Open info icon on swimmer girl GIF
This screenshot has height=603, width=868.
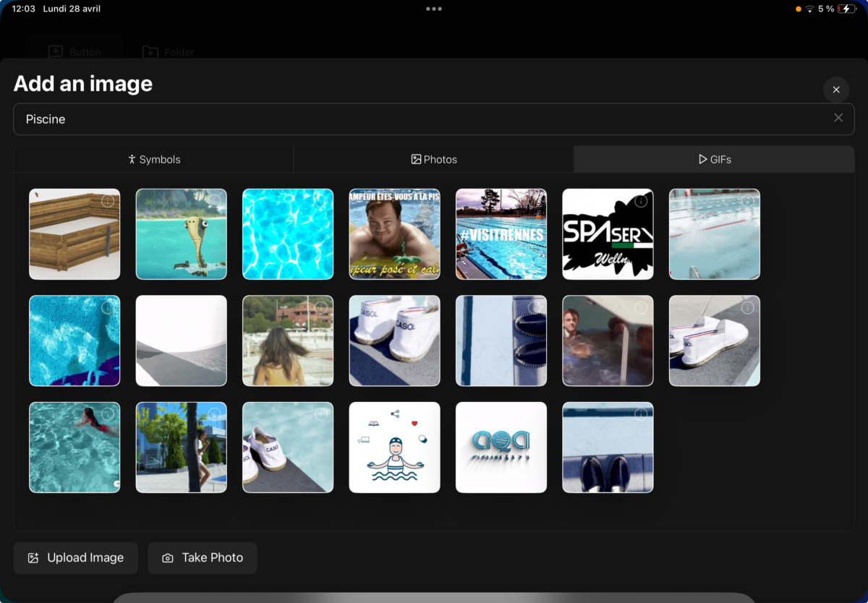(108, 414)
